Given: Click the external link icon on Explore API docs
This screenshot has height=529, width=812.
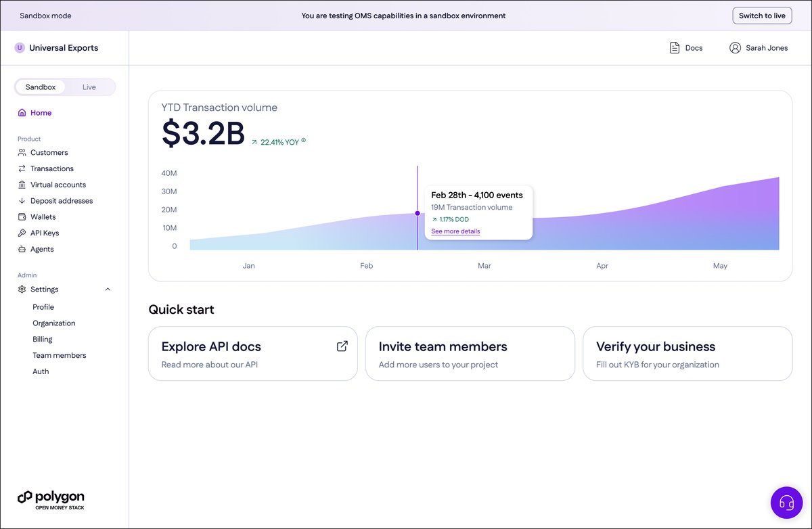Looking at the screenshot, I should click(342, 346).
